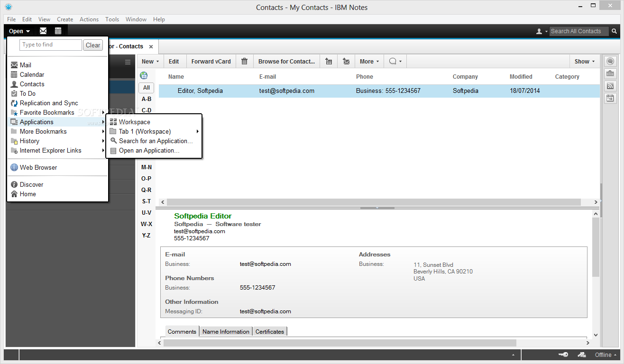Switch to the Comments tab
Screen dimensions: 624x364
pos(182,332)
